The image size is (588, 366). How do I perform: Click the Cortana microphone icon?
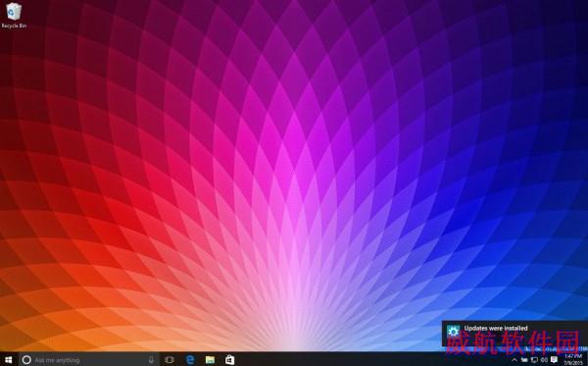(x=151, y=360)
